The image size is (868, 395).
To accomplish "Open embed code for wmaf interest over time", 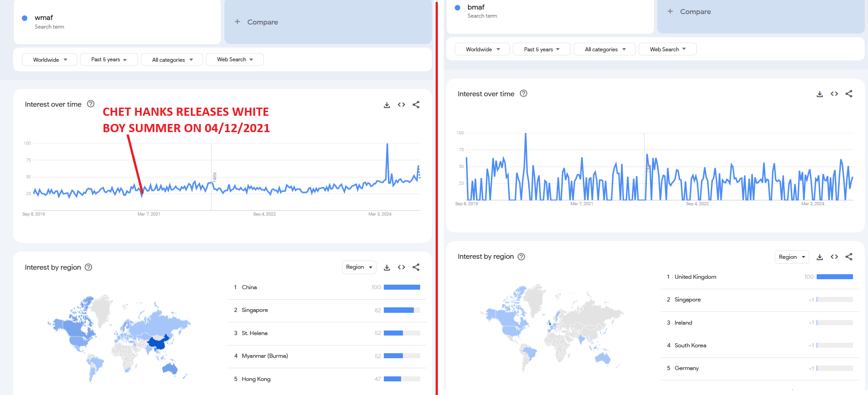I will [402, 105].
